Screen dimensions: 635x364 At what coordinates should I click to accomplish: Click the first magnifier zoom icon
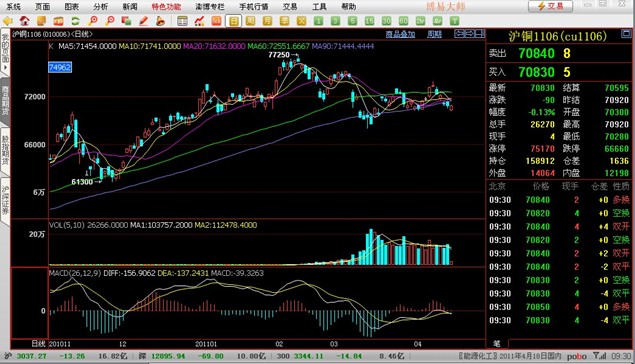coord(93,21)
